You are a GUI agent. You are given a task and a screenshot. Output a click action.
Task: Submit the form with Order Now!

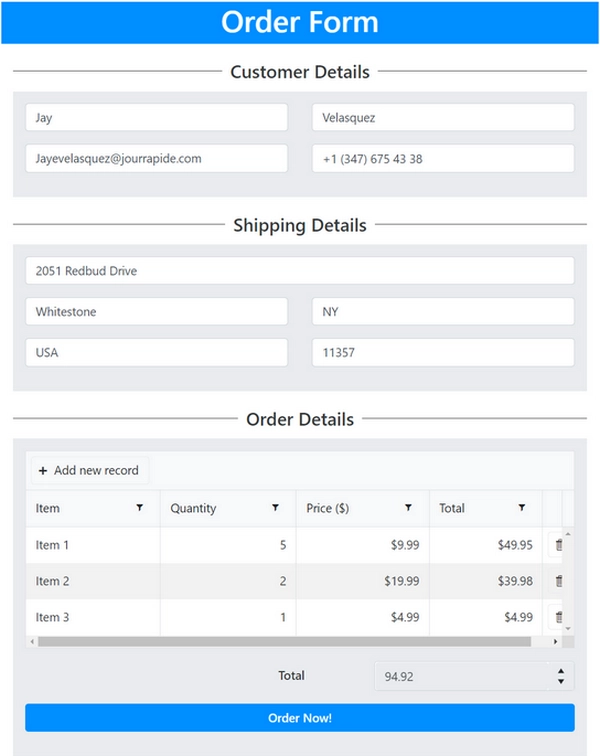pyautogui.click(x=300, y=718)
